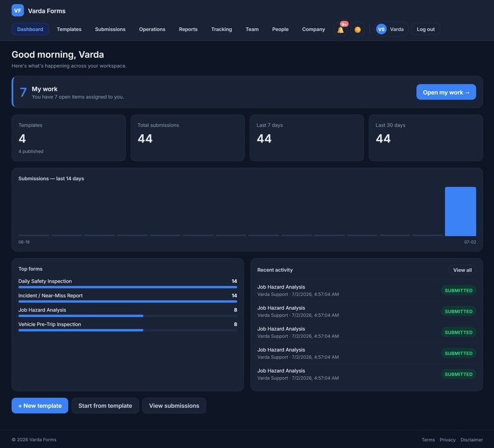Screen dimensions: 494x448
Task: Click the Varda Forms brand name
Action: pos(47,11)
